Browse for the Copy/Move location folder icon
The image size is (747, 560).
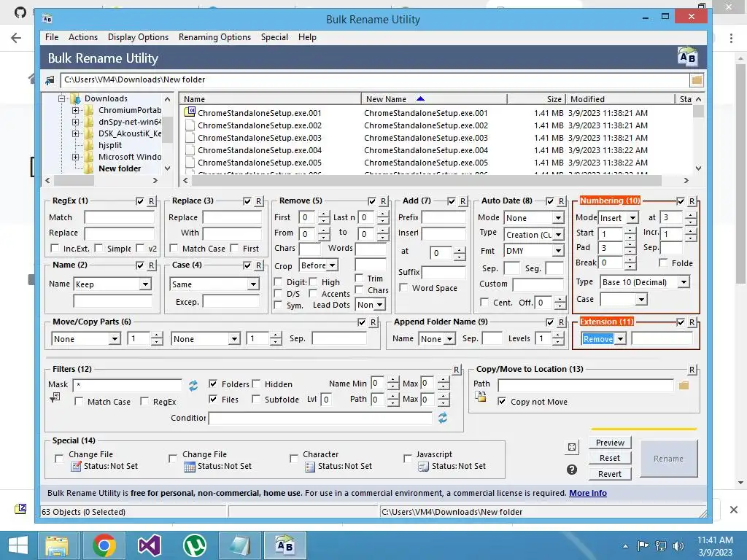[684, 385]
